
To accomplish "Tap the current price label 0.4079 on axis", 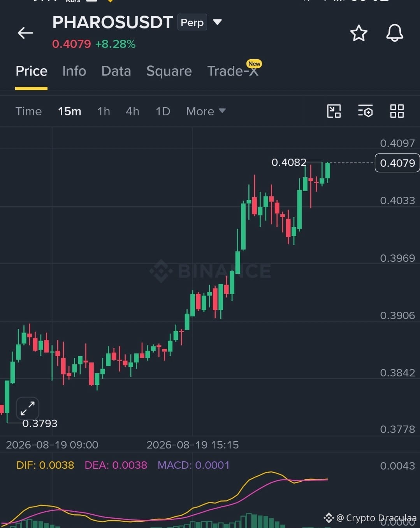I will [x=397, y=163].
